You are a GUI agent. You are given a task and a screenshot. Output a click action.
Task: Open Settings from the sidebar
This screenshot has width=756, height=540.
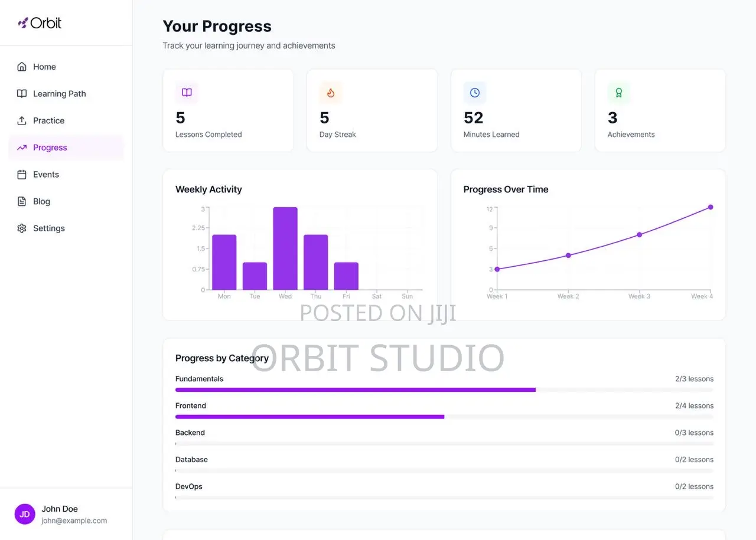click(66, 228)
